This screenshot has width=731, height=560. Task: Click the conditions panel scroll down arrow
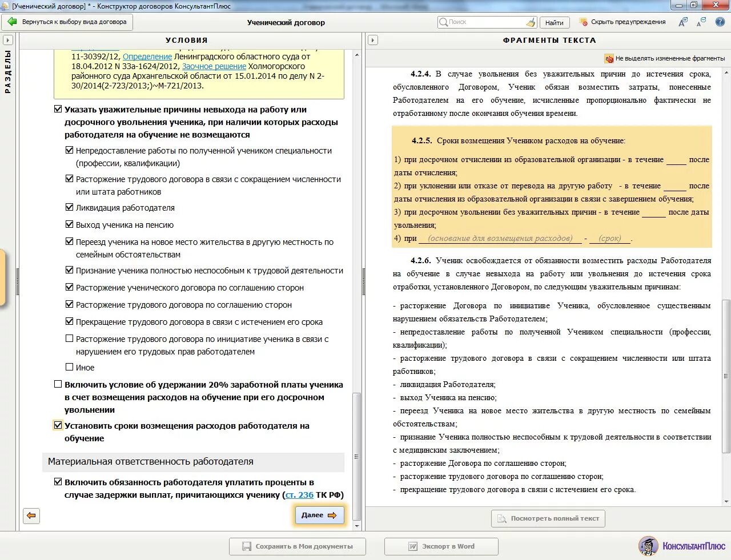click(x=357, y=526)
